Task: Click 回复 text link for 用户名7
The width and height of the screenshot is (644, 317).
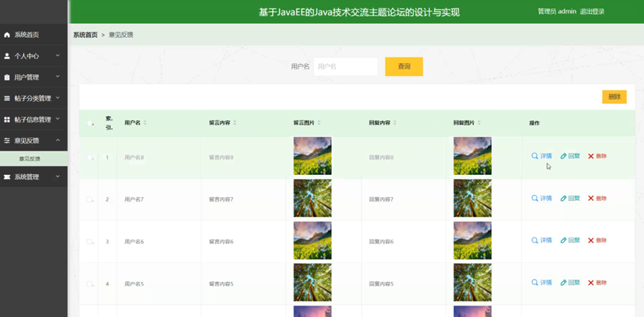Action: click(x=574, y=198)
